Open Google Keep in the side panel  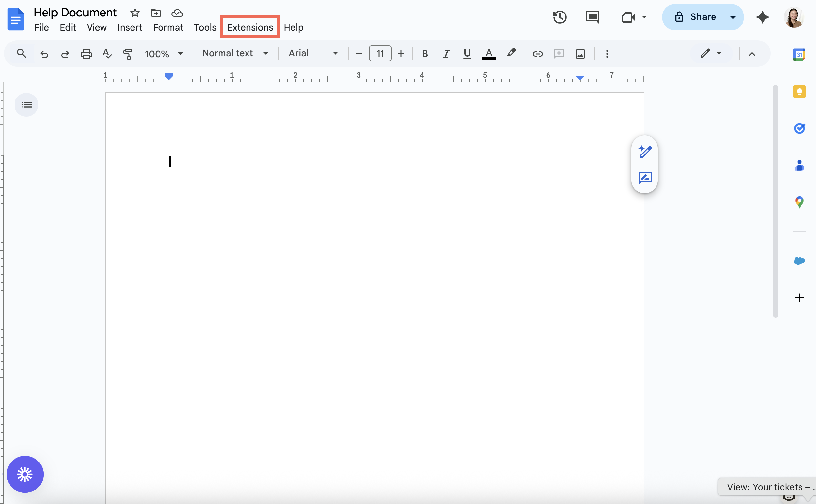pos(800,92)
